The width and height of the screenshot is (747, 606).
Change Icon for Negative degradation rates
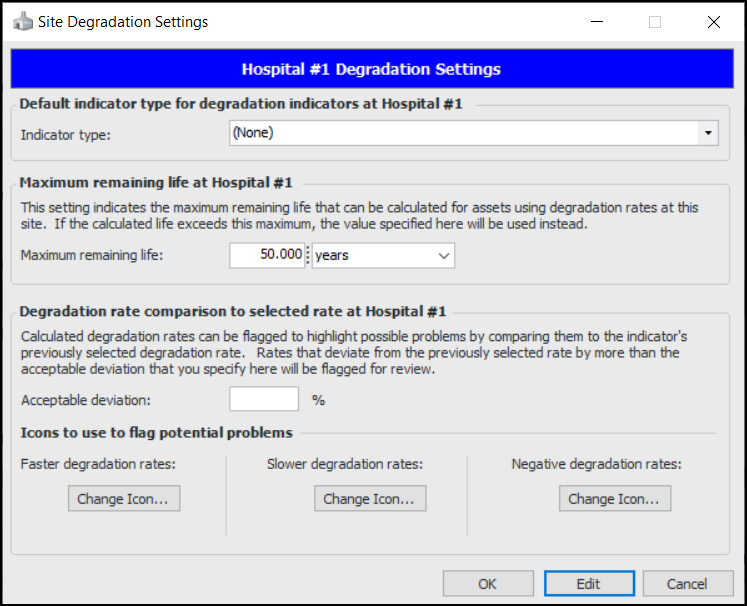[615, 499]
